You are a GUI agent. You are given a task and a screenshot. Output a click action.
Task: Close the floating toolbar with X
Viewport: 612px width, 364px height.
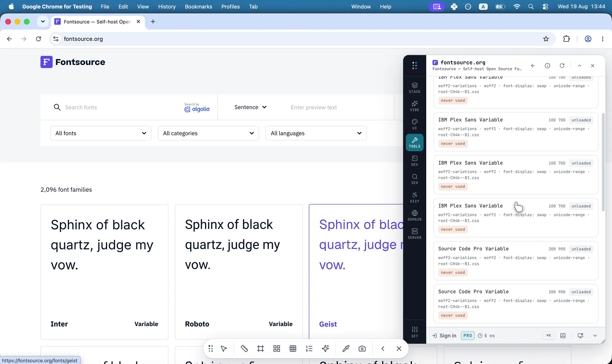[x=399, y=349]
